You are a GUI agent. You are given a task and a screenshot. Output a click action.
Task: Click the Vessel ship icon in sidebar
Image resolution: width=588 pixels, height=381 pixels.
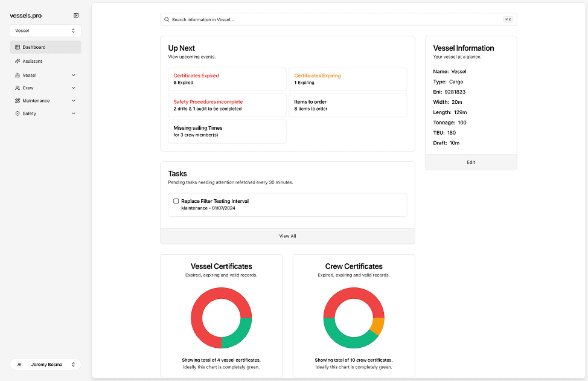point(18,75)
